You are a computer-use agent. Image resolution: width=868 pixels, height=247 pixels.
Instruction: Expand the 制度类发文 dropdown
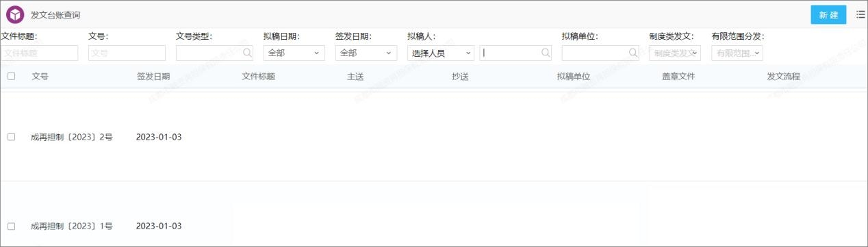(x=675, y=53)
